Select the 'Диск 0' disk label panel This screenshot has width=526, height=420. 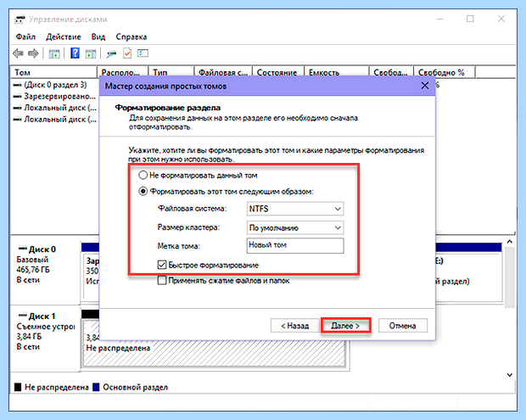(46, 269)
